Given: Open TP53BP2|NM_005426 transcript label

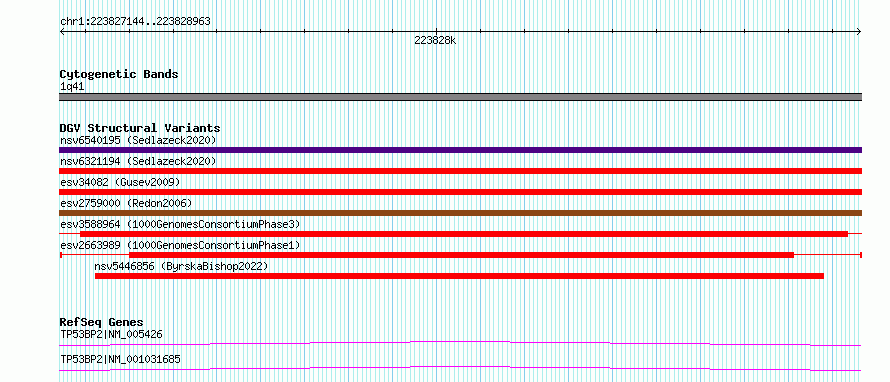Looking at the screenshot, I should [111, 334].
